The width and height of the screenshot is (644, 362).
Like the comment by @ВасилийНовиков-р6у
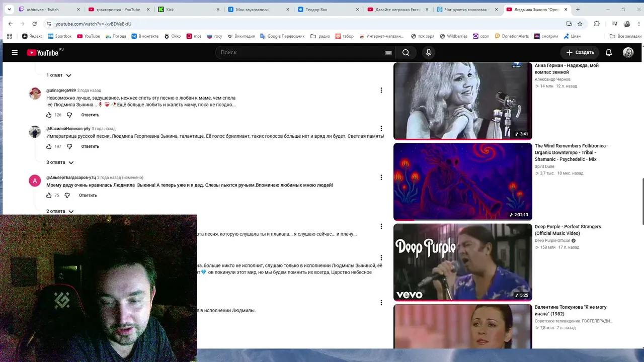pyautogui.click(x=49, y=146)
